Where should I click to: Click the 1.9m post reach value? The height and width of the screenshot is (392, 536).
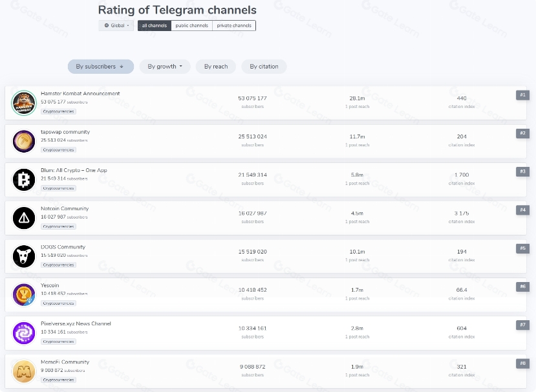tap(357, 366)
